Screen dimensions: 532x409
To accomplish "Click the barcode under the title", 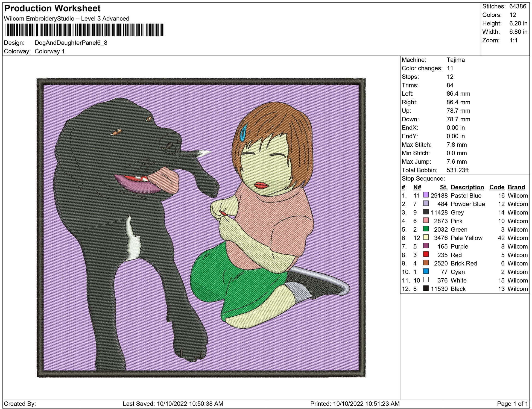I will pyautogui.click(x=85, y=30).
